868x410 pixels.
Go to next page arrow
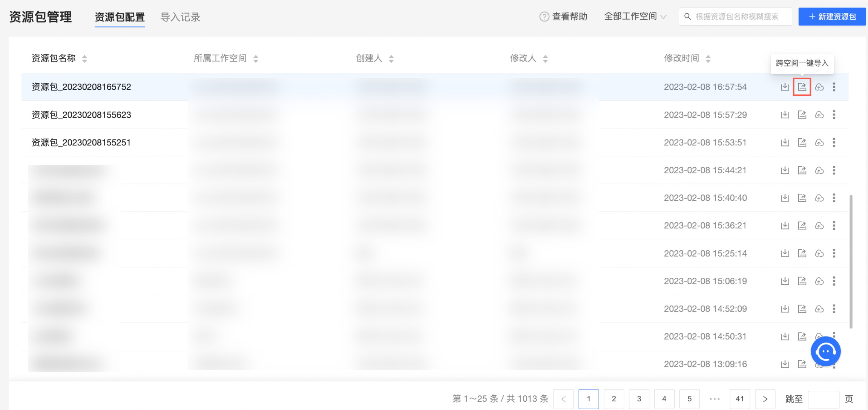[765, 399]
